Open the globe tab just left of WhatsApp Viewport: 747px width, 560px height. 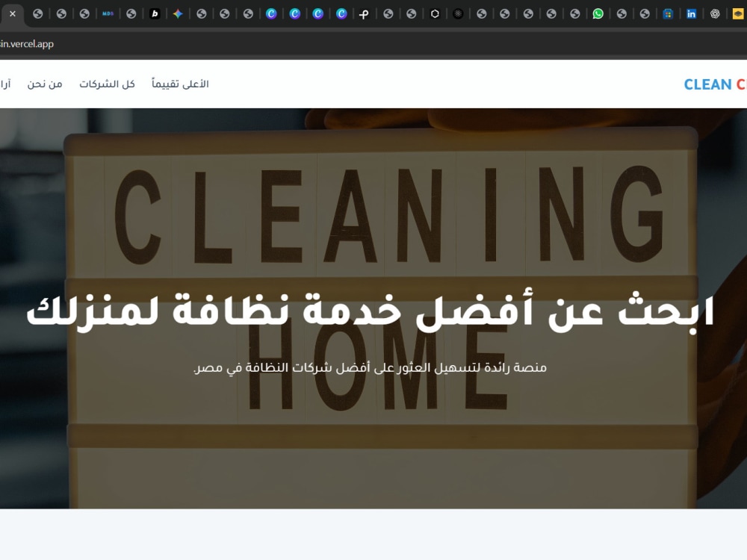click(575, 13)
